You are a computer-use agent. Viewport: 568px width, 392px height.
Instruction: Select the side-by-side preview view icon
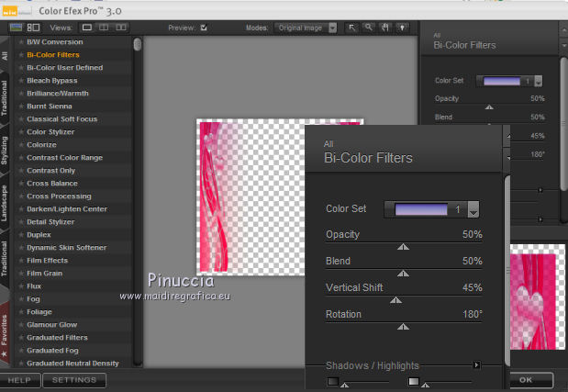(x=121, y=28)
